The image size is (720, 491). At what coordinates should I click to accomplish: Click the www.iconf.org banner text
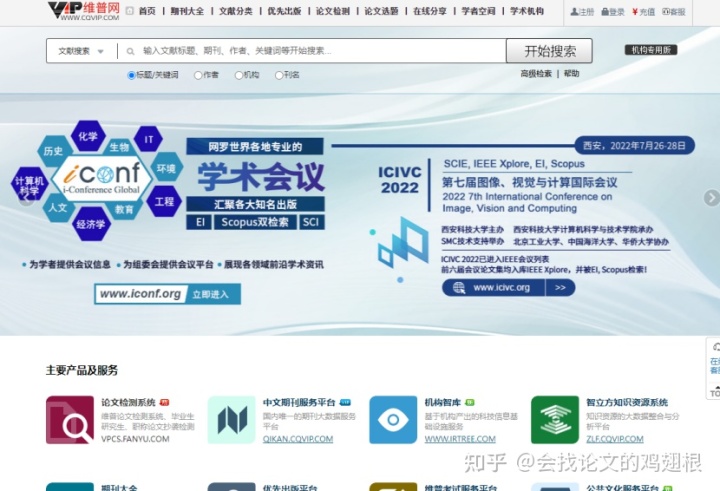141,294
